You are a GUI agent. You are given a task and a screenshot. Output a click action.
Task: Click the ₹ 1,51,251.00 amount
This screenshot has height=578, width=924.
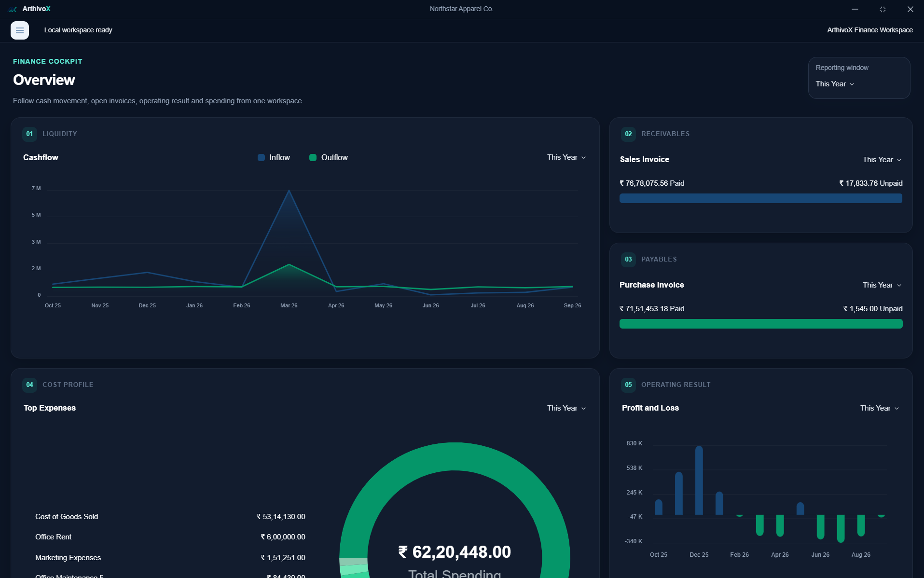(283, 558)
